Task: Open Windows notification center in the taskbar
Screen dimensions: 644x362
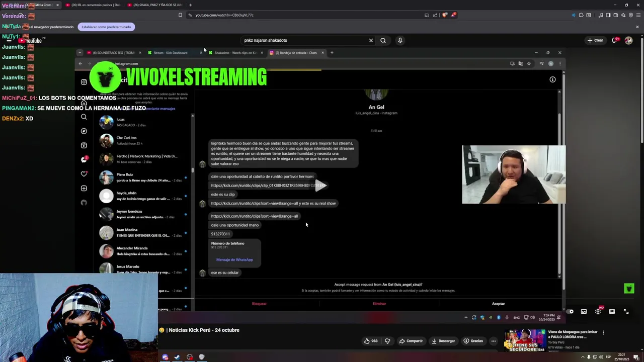Action: (636, 357)
